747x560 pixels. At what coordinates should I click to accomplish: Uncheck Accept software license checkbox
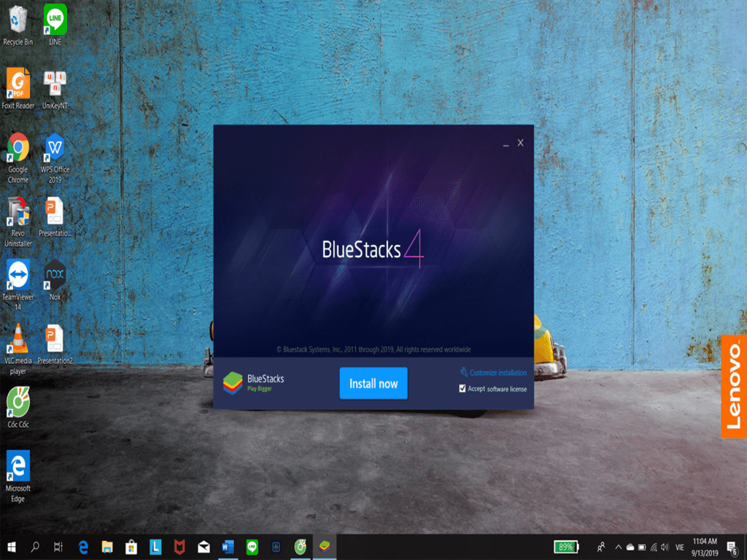point(462,389)
